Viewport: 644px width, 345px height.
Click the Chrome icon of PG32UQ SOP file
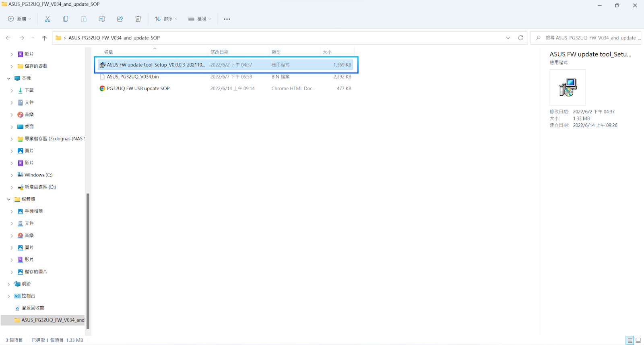coord(102,89)
